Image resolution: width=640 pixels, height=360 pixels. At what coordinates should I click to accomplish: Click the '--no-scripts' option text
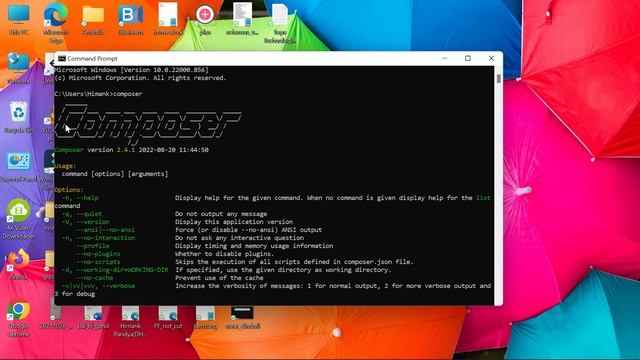98,262
